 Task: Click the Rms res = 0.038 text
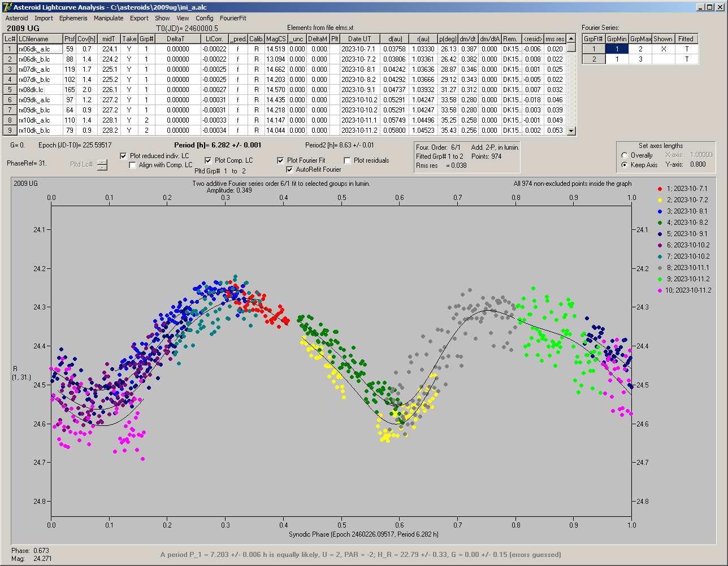[x=441, y=166]
